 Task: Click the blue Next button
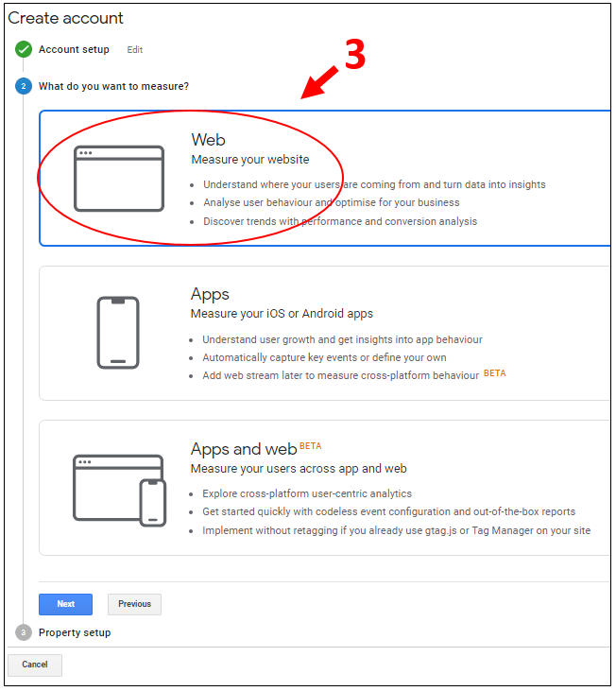(65, 604)
